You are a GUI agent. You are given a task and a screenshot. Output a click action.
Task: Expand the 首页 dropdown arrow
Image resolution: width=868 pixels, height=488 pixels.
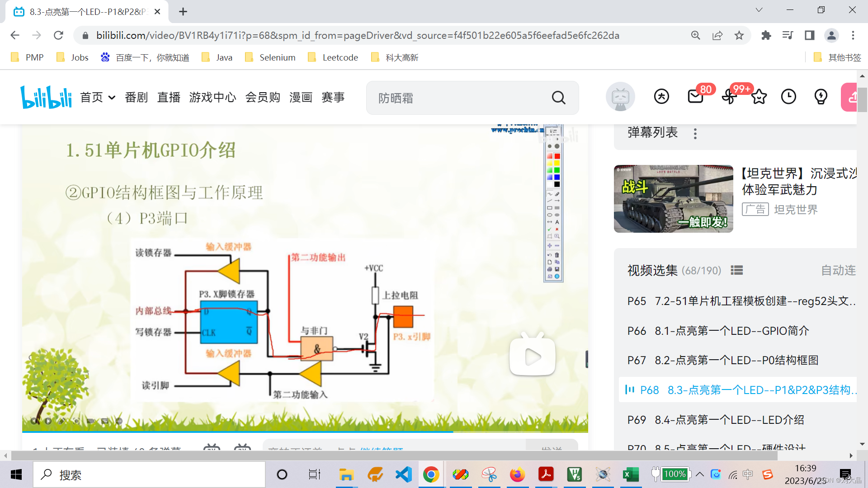pos(112,98)
